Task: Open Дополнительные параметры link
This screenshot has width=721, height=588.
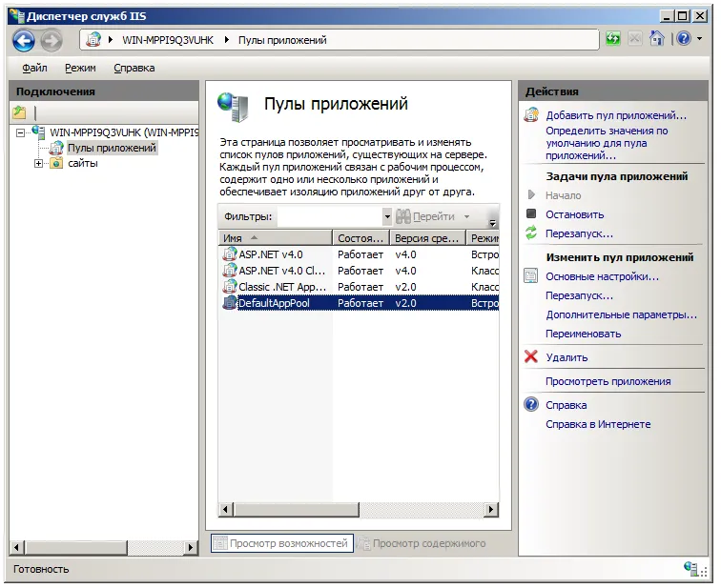Action: (x=621, y=314)
